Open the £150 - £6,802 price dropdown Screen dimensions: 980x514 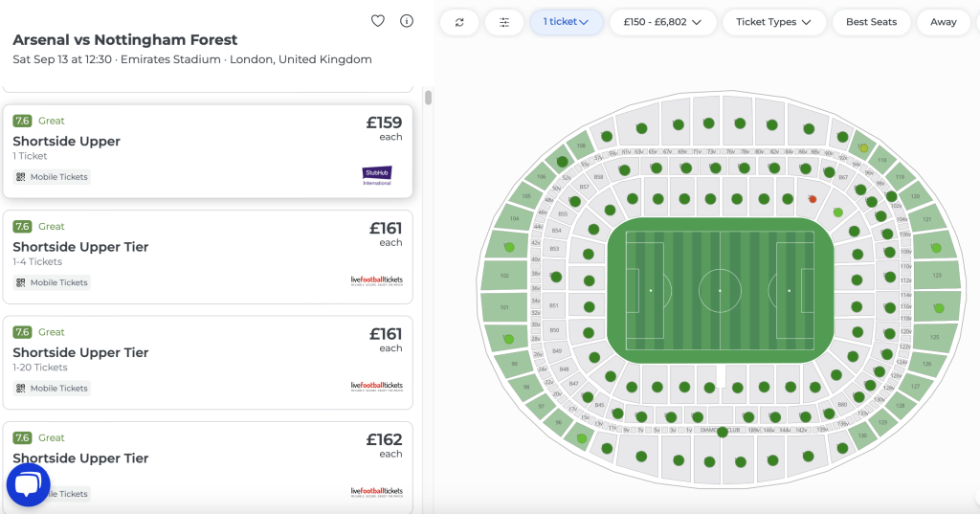[662, 22]
